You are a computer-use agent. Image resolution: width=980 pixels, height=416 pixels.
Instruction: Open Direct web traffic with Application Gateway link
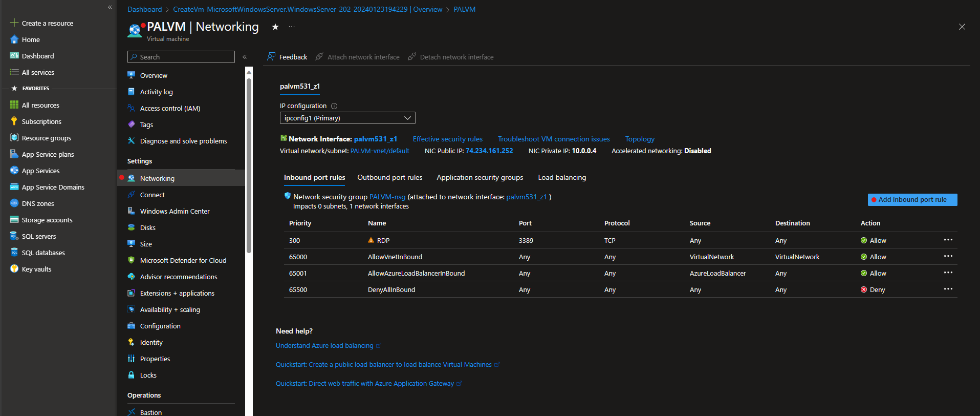(x=365, y=384)
